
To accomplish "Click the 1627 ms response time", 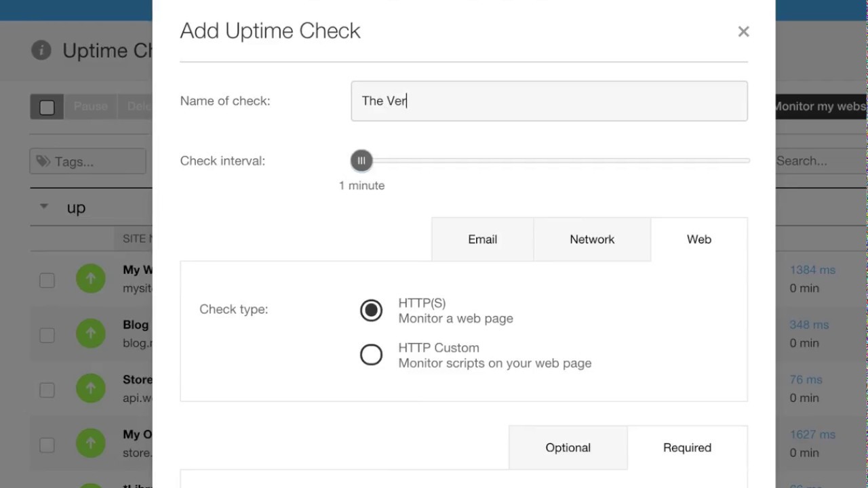I will [x=812, y=434].
